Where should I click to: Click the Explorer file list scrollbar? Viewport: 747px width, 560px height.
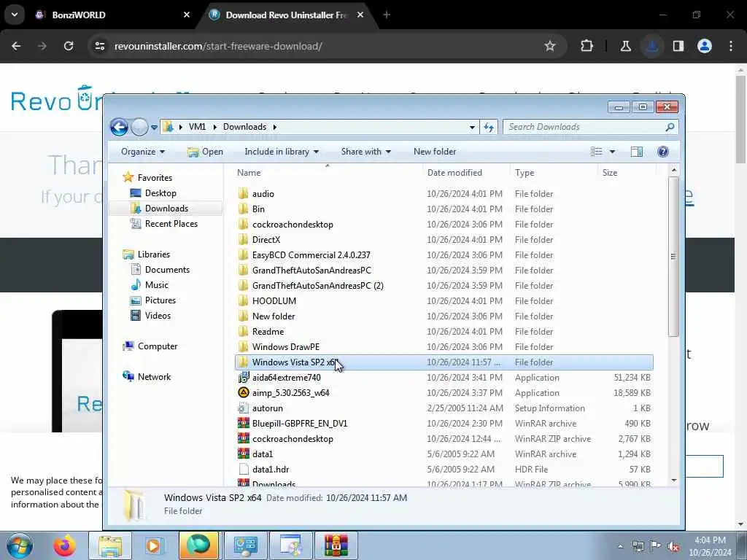point(673,256)
